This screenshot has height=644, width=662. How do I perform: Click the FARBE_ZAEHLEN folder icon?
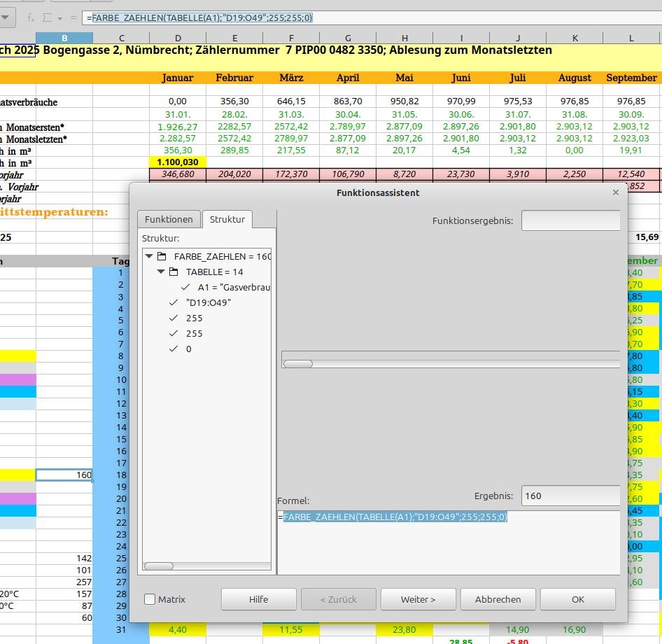coord(162,257)
